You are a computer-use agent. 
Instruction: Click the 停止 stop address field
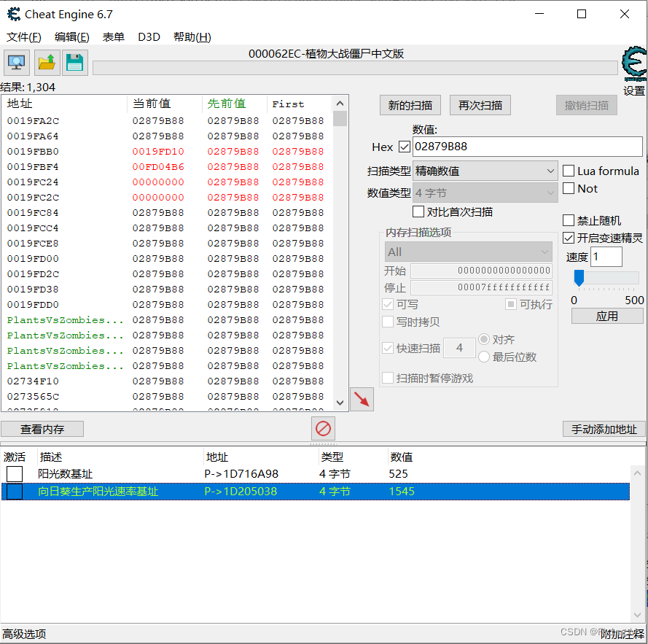coord(481,287)
